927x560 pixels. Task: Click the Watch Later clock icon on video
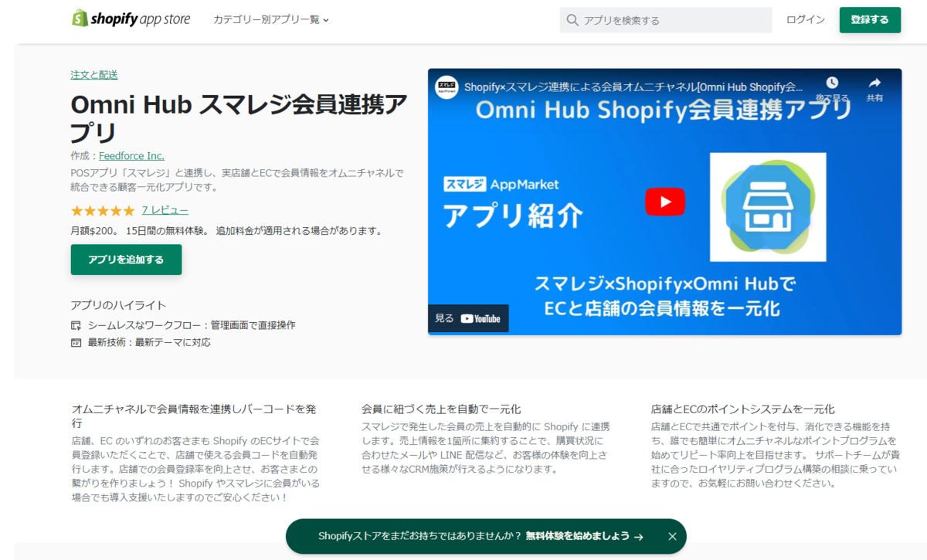coord(832,83)
